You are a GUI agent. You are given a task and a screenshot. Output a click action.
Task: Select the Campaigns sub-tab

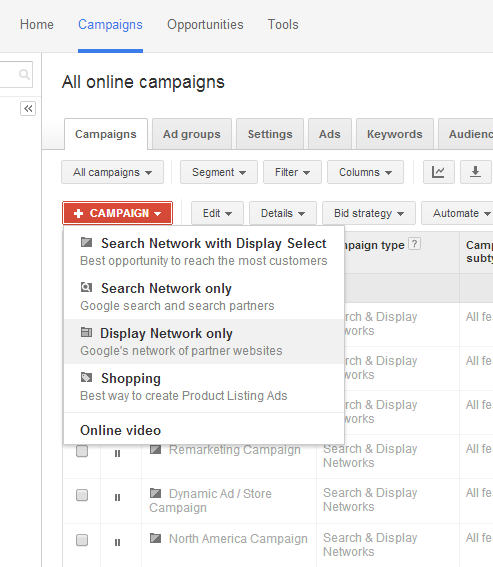click(106, 134)
